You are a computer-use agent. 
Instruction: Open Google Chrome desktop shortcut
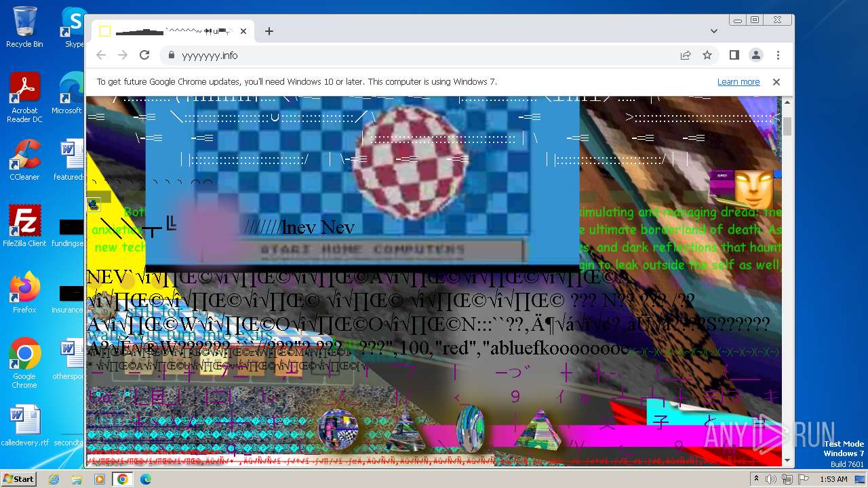pyautogui.click(x=24, y=363)
